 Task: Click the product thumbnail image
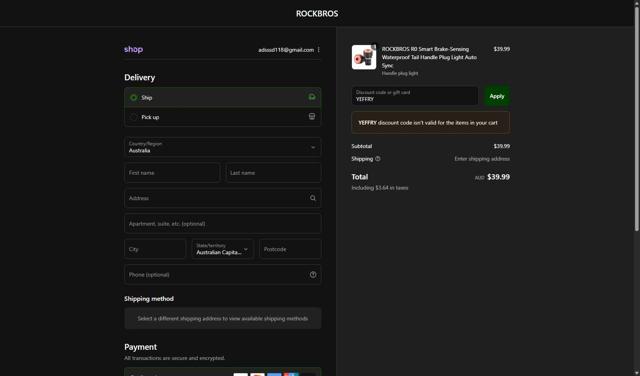tap(364, 57)
